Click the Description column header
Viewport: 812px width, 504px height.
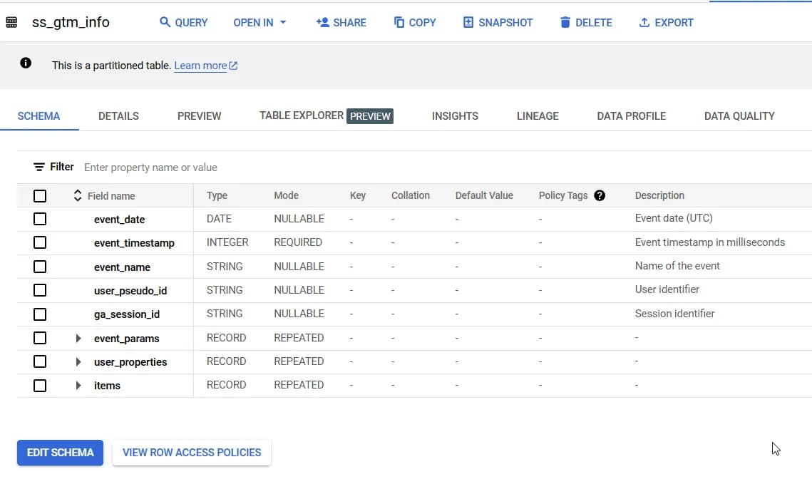(x=659, y=195)
